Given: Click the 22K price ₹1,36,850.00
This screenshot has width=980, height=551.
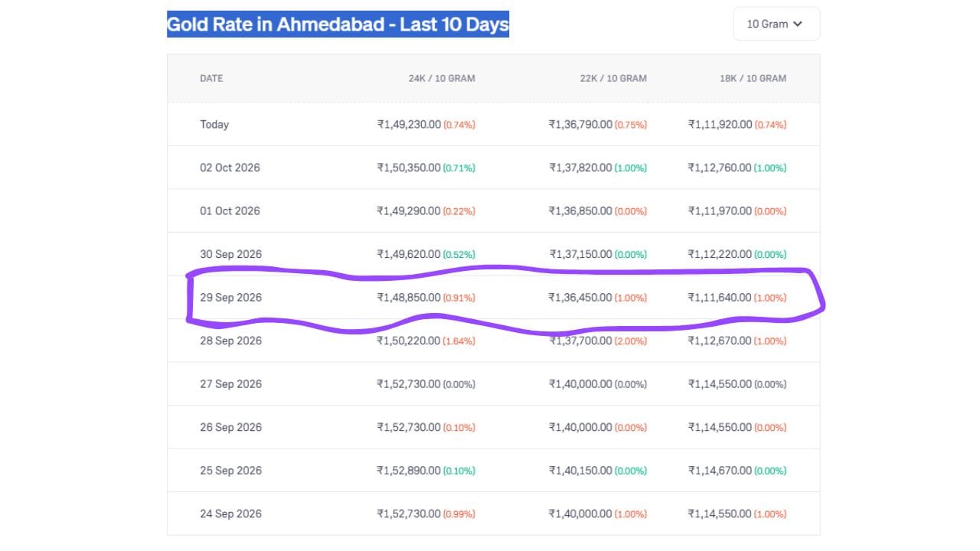Looking at the screenshot, I should [x=580, y=210].
